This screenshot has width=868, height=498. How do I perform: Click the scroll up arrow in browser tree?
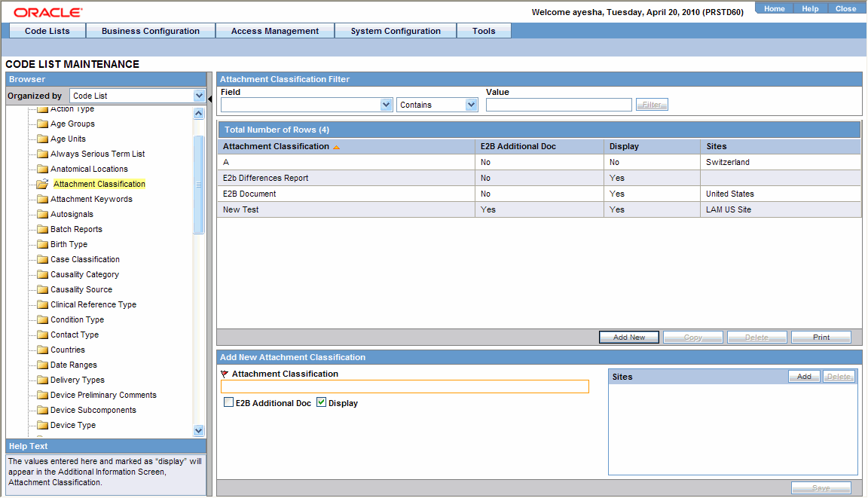(x=199, y=114)
